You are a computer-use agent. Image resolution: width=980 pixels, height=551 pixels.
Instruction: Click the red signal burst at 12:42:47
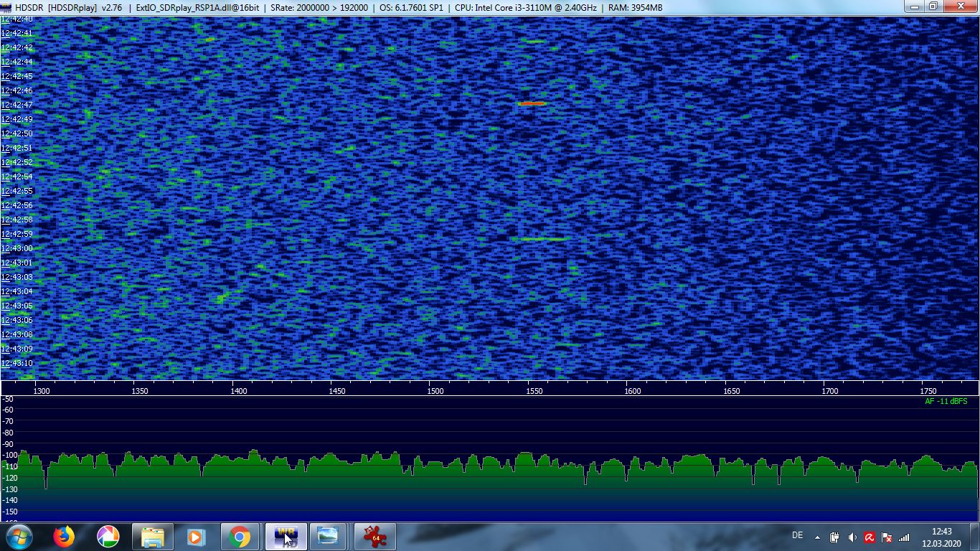coord(532,103)
